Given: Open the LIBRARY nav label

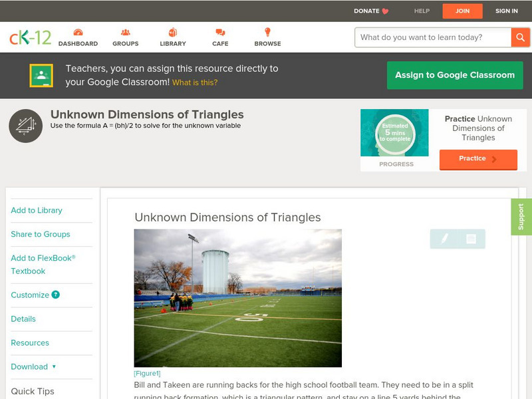Looking at the screenshot, I should 173,44.
